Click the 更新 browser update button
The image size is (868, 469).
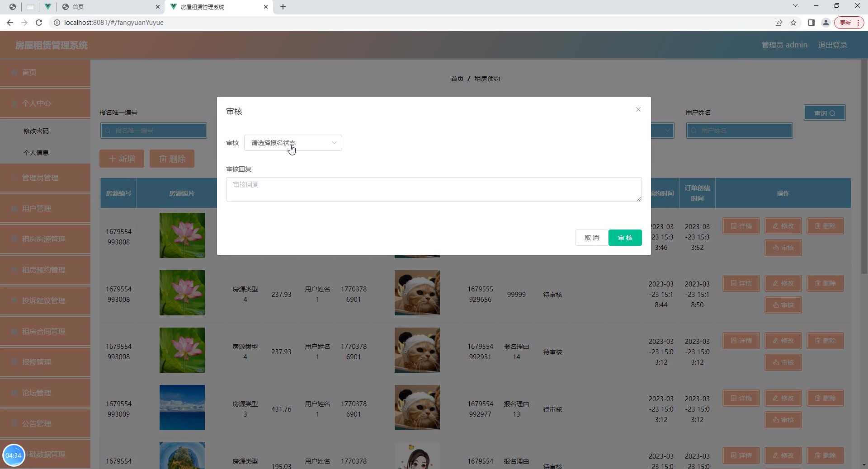(x=849, y=23)
